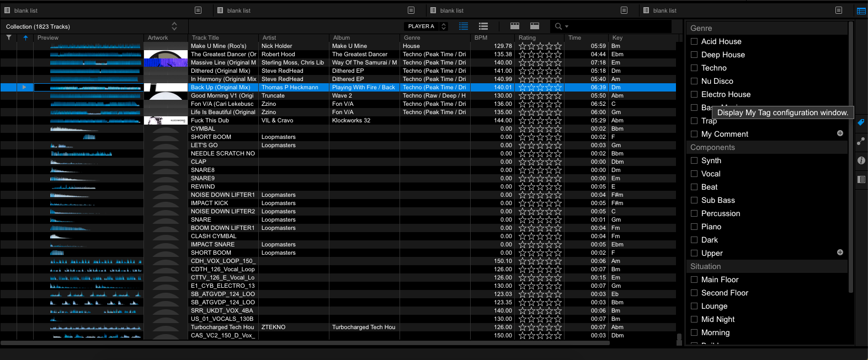This screenshot has height=360, width=868.
Task: Open the menu icon at the right of the first blank list
Action: 198,10
